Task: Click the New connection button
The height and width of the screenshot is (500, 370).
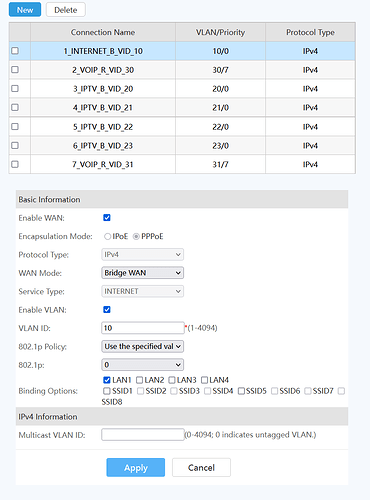Action: tap(25, 10)
